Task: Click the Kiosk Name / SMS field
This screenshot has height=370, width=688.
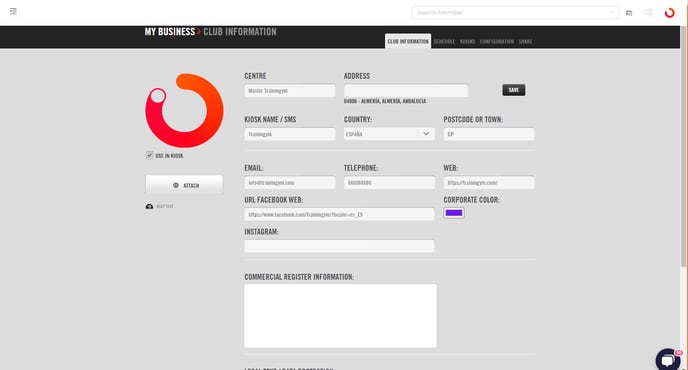Action: [x=290, y=134]
